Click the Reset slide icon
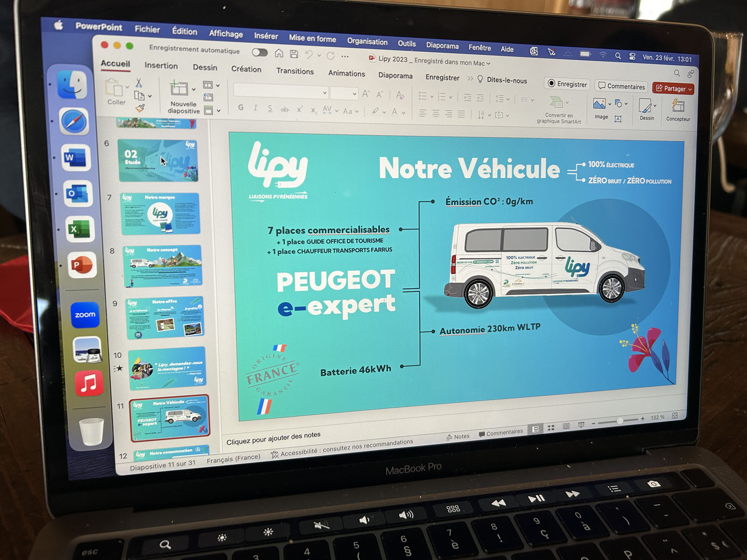747x560 pixels. tap(208, 97)
